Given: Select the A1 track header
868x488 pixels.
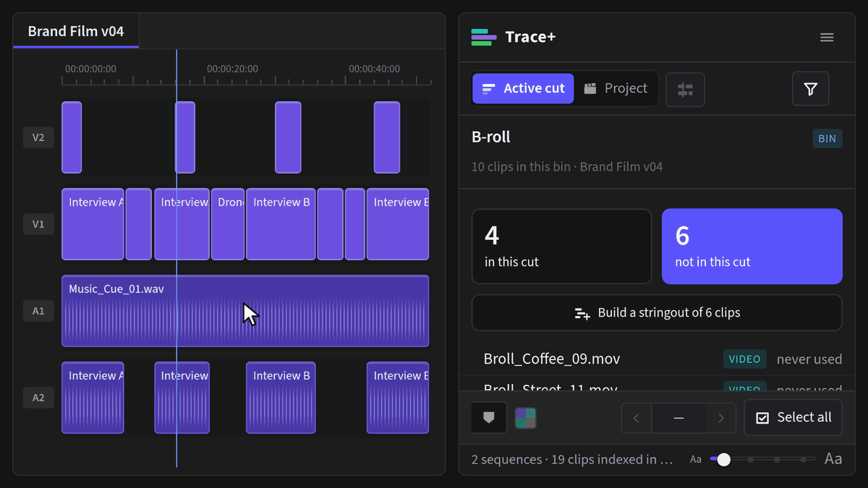Looking at the screenshot, I should tap(38, 311).
